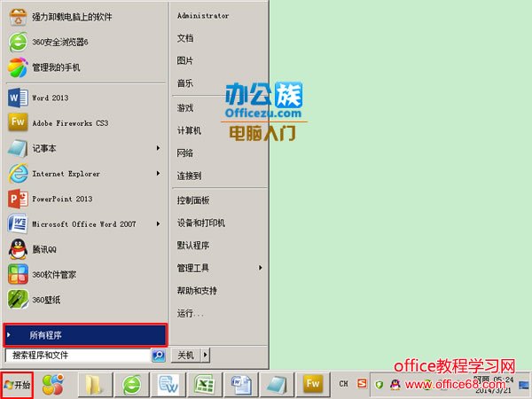Open the notepad taskbar icon

tap(277, 385)
